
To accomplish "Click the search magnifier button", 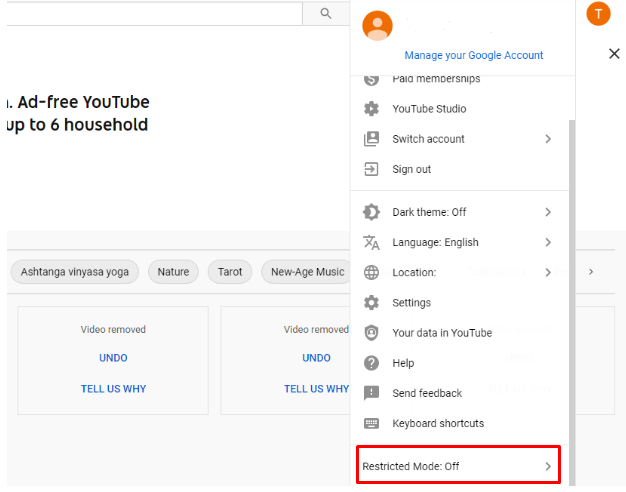I will click(x=326, y=14).
